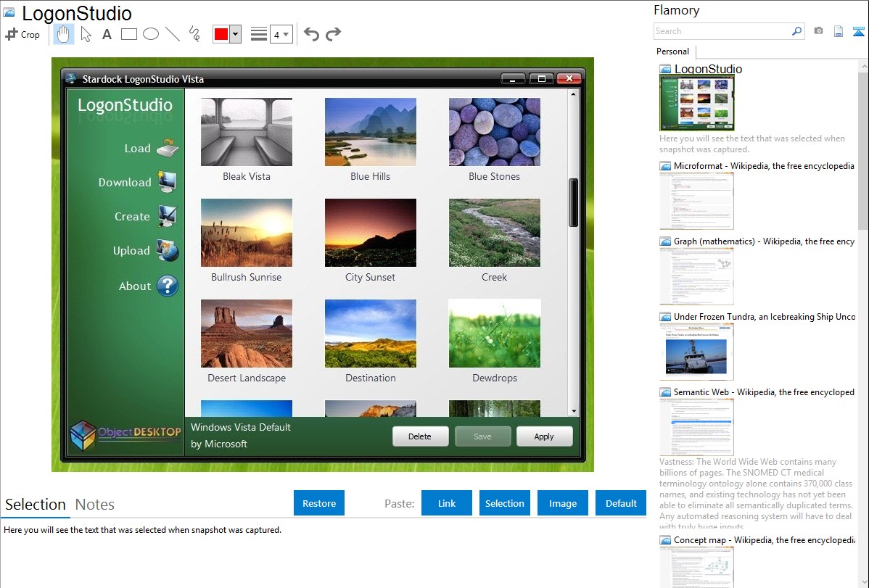The image size is (869, 588).
Task: Click the Semantic Web - Wikipedia title text
Action: tap(764, 392)
